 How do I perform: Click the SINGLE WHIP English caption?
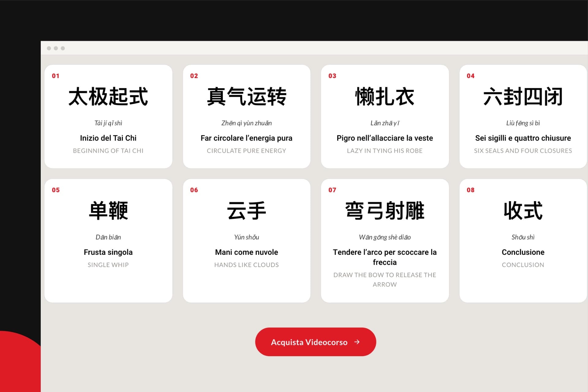[108, 265]
